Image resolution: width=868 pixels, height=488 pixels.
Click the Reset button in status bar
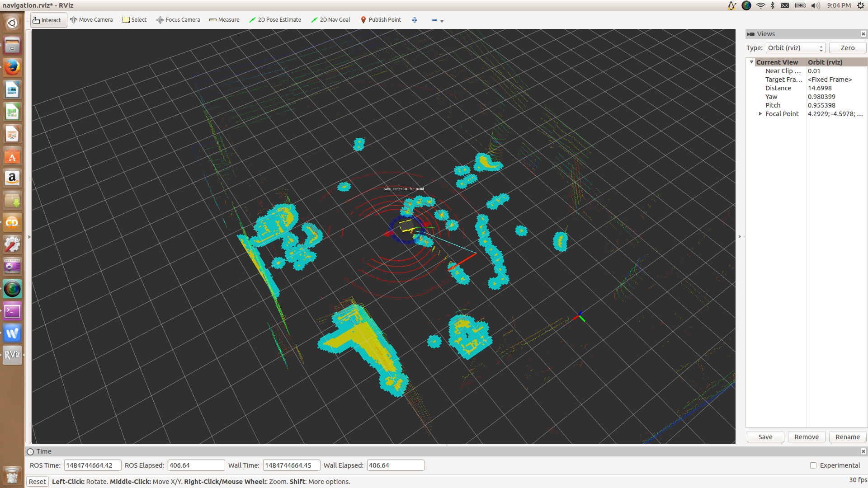coord(37,482)
